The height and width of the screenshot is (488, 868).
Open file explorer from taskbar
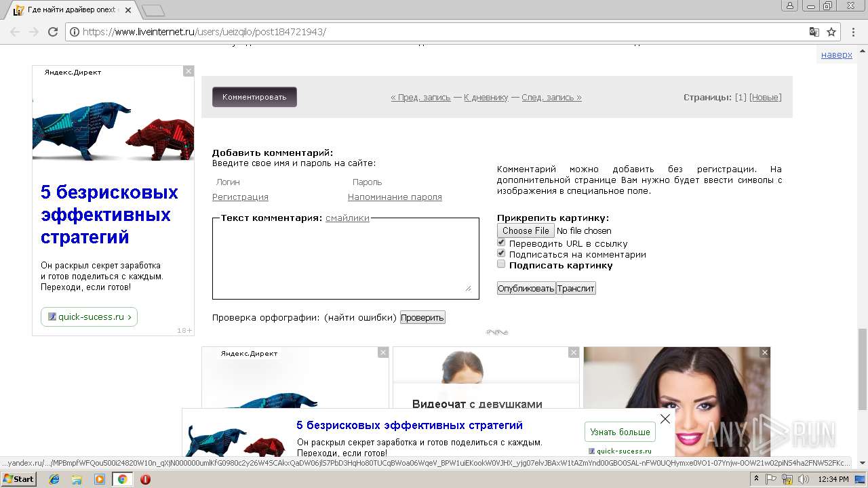click(77, 479)
